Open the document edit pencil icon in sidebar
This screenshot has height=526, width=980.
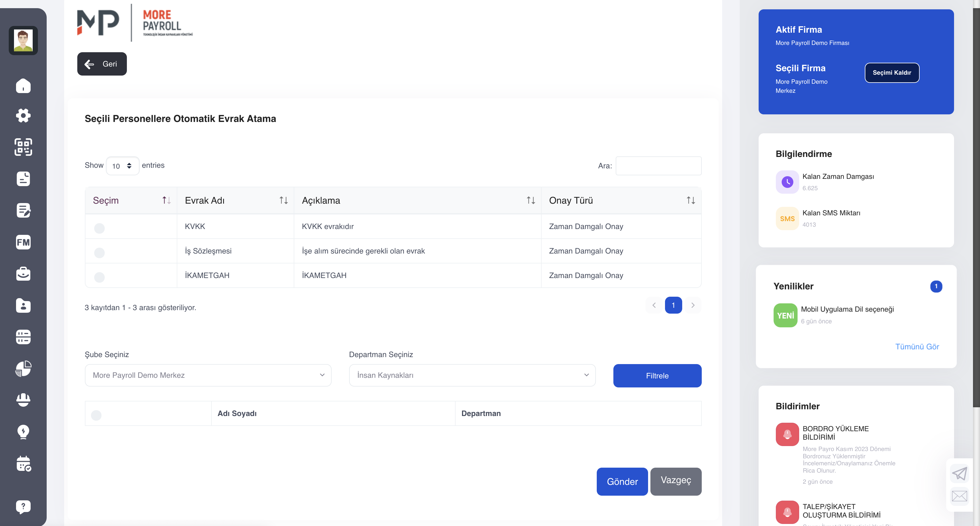[23, 210]
